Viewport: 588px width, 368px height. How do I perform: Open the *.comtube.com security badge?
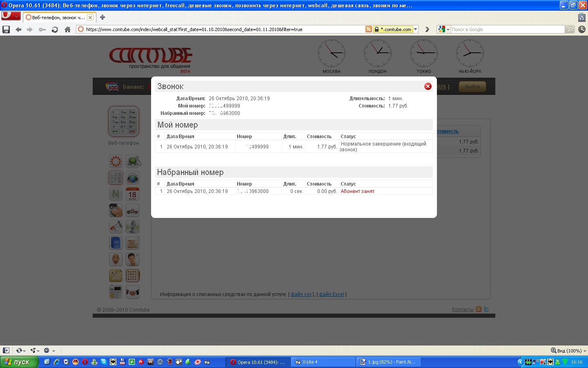(393, 29)
